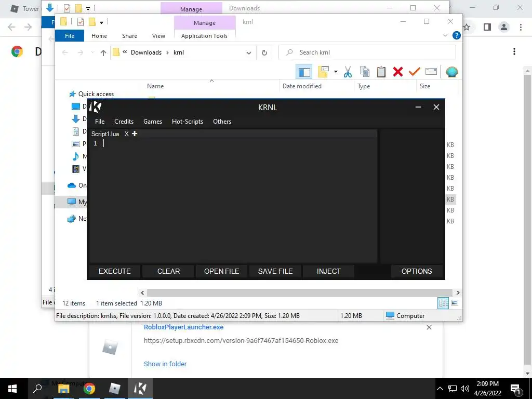Sort by Date modified column
Viewport: 532px width, 399px height.
302,86
